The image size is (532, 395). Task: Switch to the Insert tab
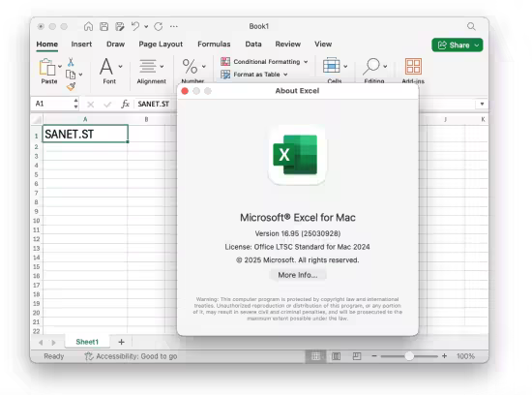point(81,45)
